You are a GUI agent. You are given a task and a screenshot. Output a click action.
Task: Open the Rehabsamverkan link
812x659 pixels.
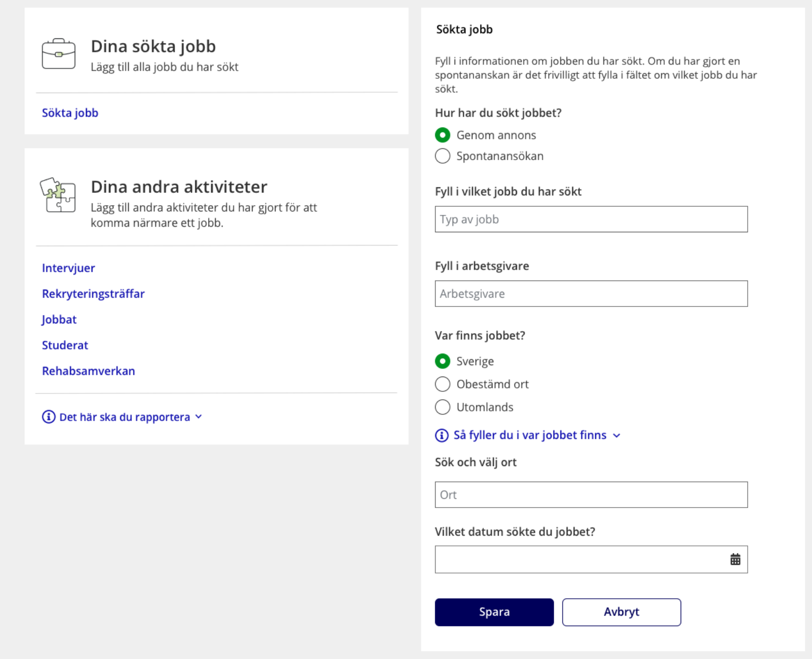(88, 371)
